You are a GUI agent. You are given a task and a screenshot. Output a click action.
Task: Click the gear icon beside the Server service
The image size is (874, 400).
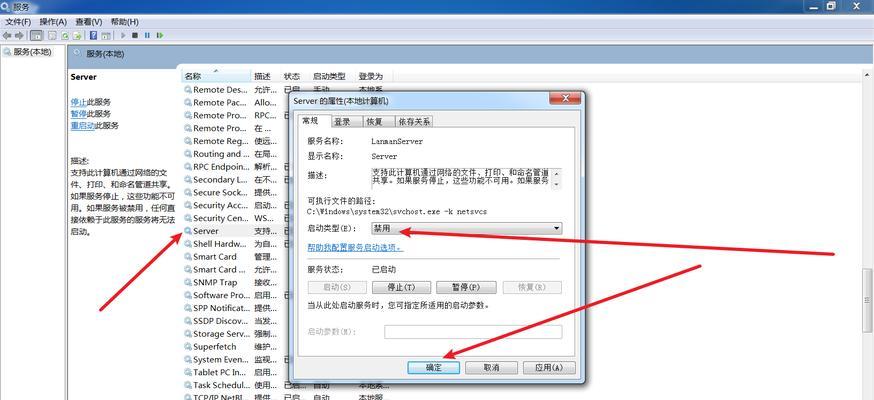(188, 231)
